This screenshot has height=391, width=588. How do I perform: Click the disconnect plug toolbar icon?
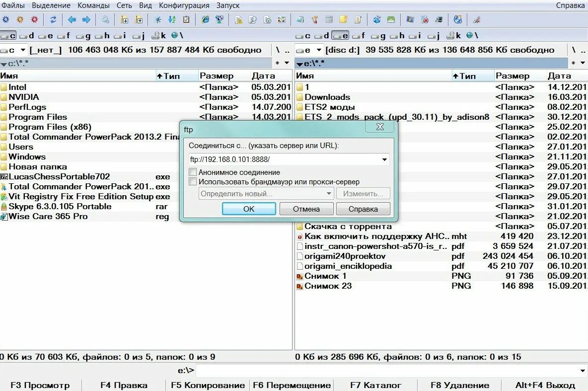(x=477, y=19)
